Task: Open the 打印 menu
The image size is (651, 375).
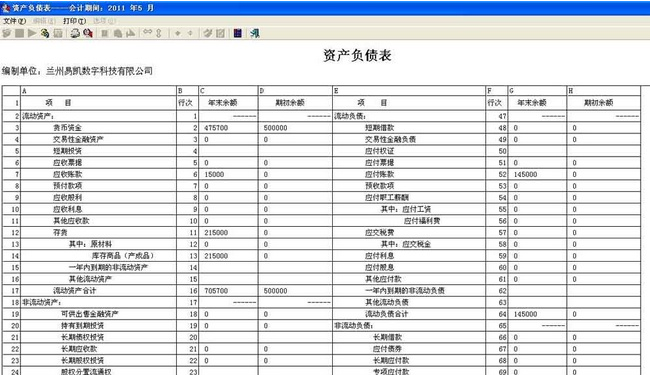Action: [x=75, y=21]
